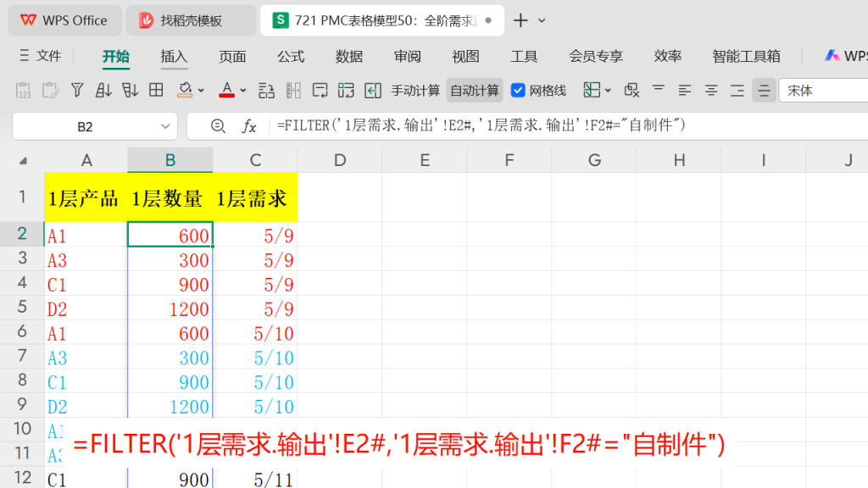
Task: Open the Name Box dropdown arrow
Action: 165,126
